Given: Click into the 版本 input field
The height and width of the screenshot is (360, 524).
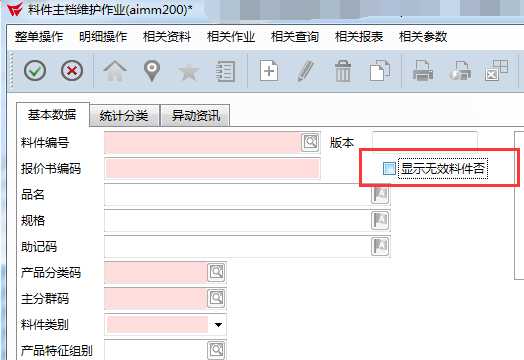Looking at the screenshot, I should point(425,140).
